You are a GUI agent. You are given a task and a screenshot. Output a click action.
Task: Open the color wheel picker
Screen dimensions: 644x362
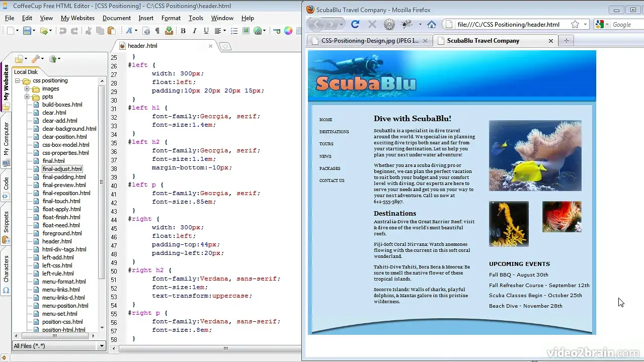click(288, 31)
